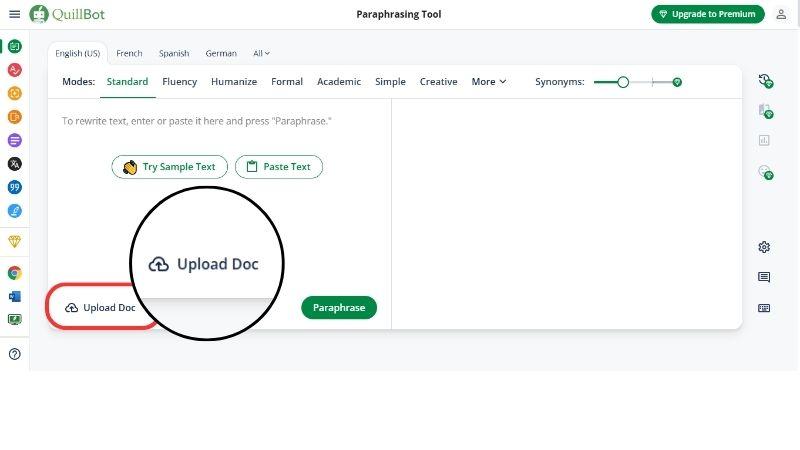Click the Synonyms slider handle

coord(623,82)
